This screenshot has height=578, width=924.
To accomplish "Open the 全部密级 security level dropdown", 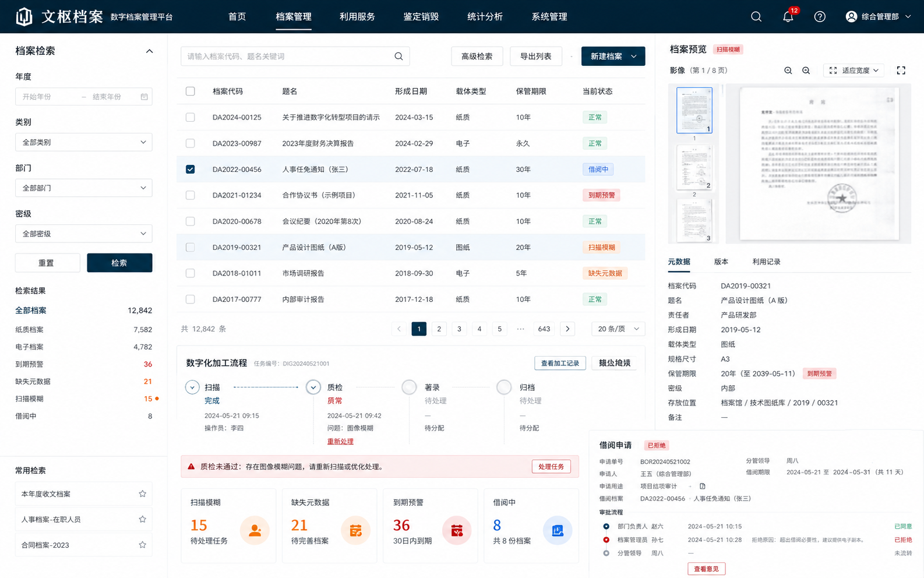I will [84, 234].
